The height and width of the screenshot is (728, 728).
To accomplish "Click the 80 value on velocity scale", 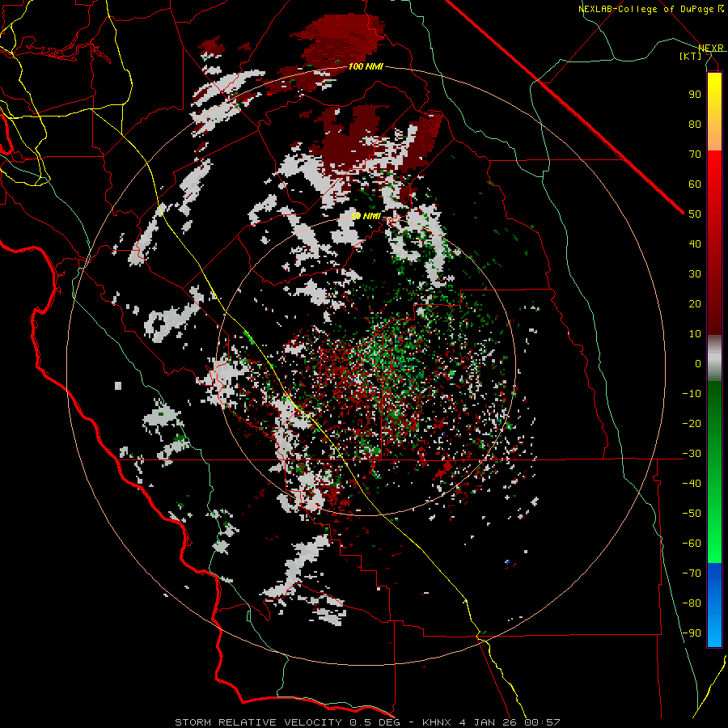I will pos(695,125).
